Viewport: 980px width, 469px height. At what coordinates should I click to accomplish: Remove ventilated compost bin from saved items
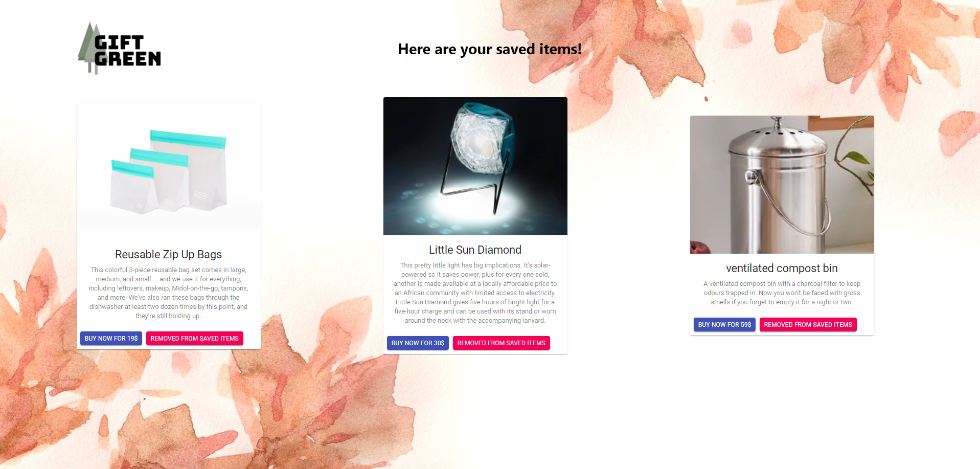808,325
